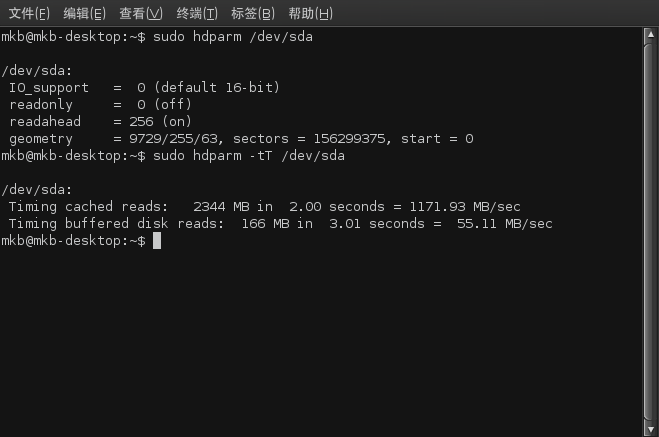Click the 1171.93 MB/sec value
The height and width of the screenshot is (437, 659).
tap(465, 207)
